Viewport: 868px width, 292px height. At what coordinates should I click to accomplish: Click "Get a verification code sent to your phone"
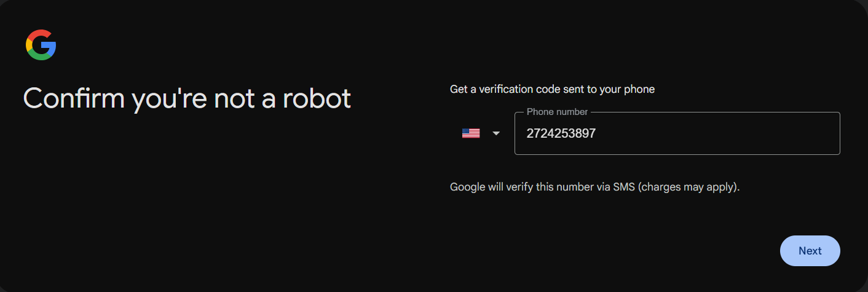[552, 89]
